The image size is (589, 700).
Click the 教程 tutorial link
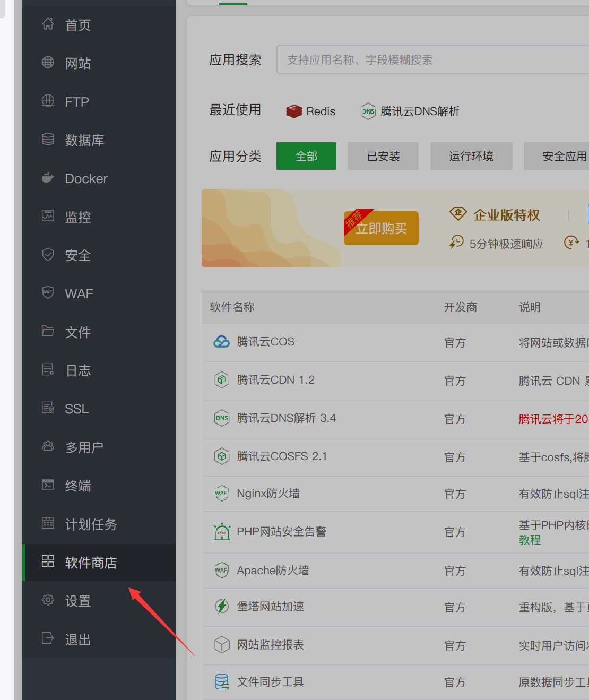530,540
